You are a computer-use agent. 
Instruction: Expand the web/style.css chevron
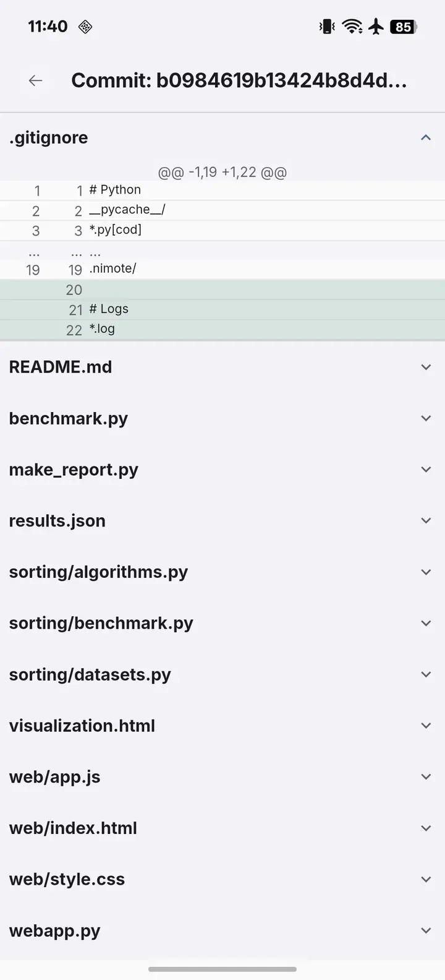pyautogui.click(x=426, y=879)
